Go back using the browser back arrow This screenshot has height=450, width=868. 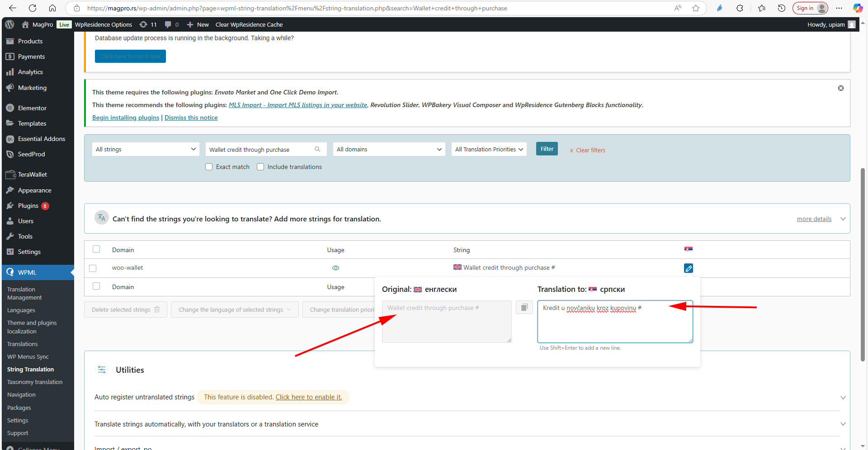click(x=13, y=8)
